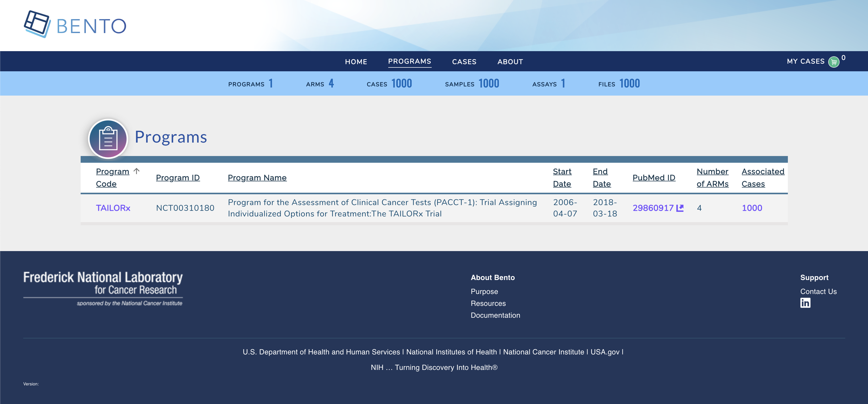868x404 pixels.
Task: Click the Frederick National Laboratory logo
Action: [103, 289]
